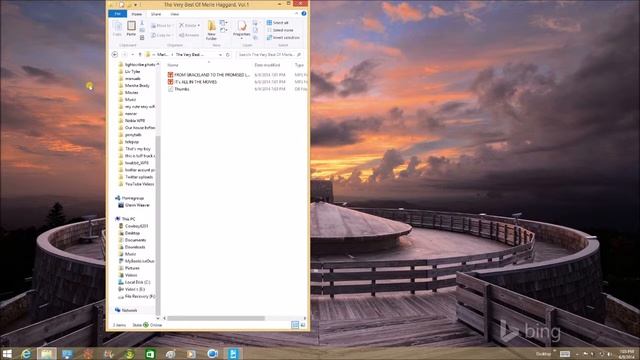Open the New item dropdown
The image size is (640, 360).
pos(224,23)
